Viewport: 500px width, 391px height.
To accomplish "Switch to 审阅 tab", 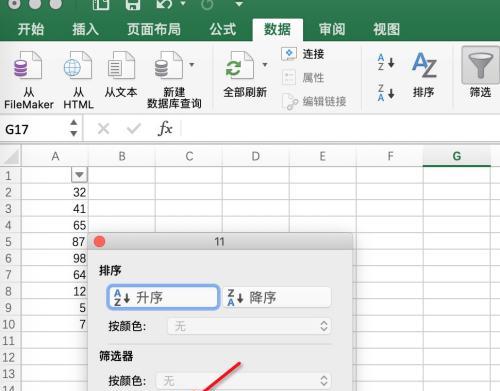I will (x=332, y=29).
